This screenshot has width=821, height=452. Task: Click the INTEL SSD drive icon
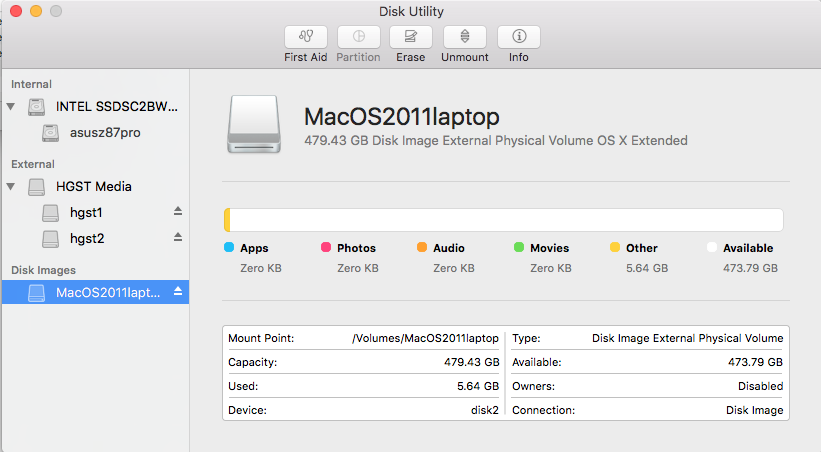coord(36,107)
